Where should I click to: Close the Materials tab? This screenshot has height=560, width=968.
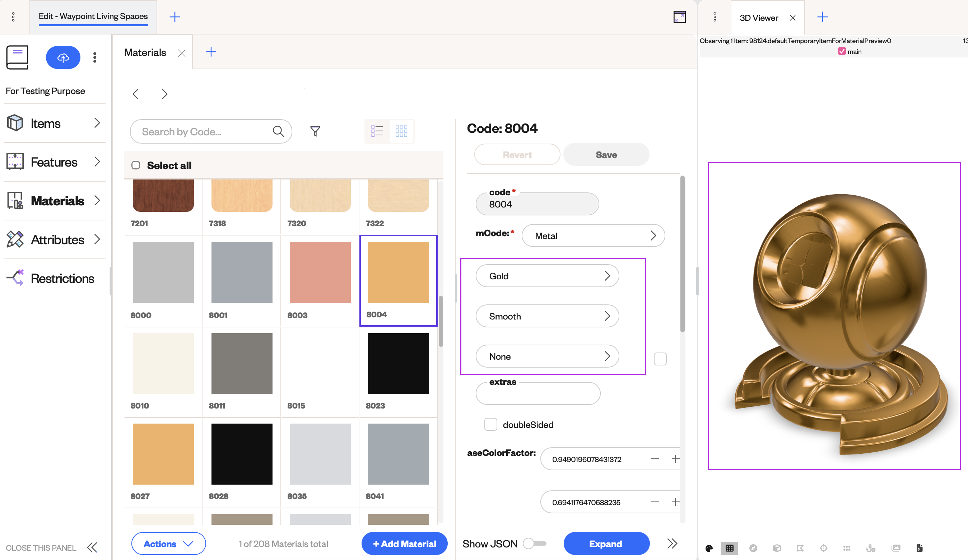[182, 53]
